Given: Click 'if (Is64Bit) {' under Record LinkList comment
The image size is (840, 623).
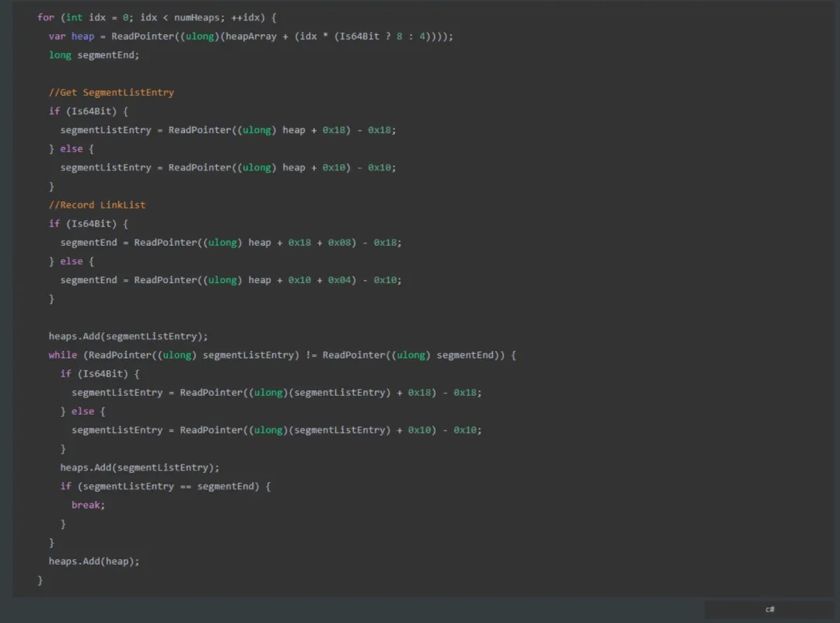Looking at the screenshot, I should 89,224.
